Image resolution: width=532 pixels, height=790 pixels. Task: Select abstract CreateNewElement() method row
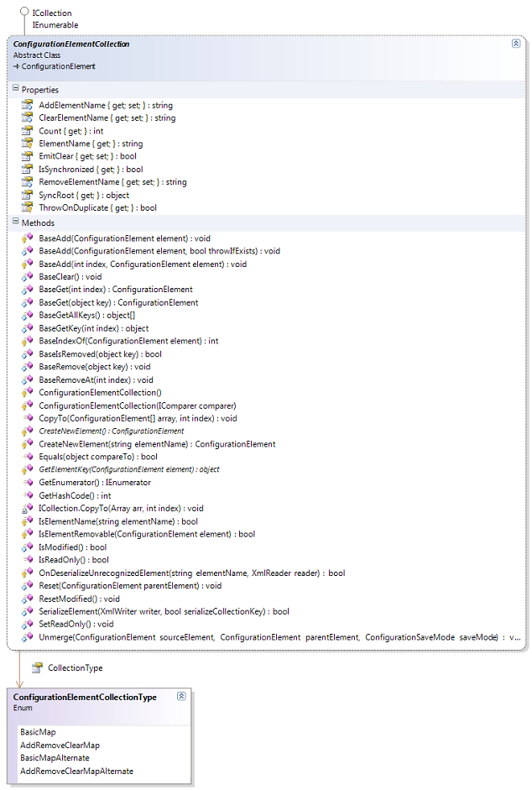point(112,431)
